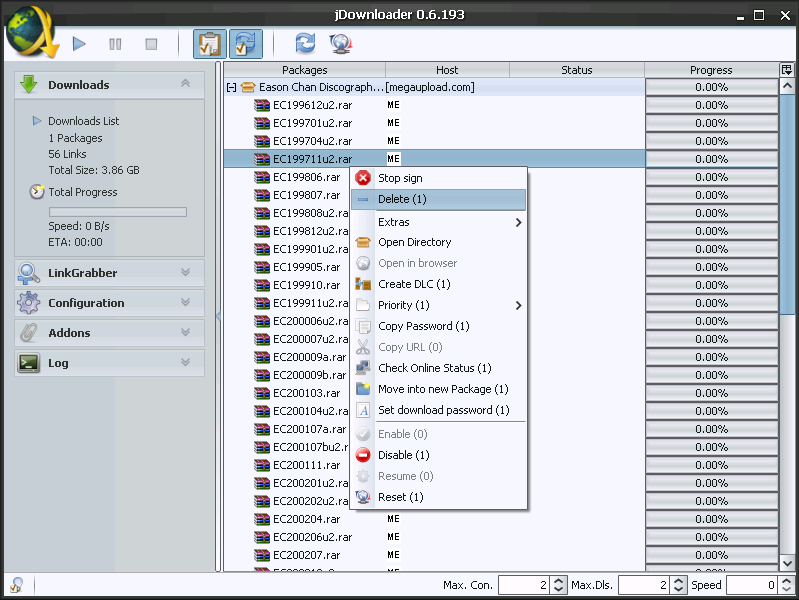Select file EC199612u2.rar
Viewport: 799px width, 600px height.
click(312, 106)
